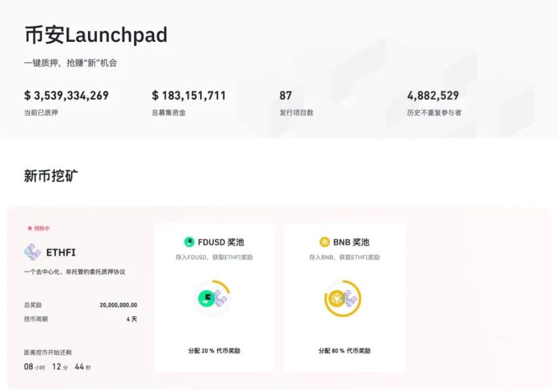The image size is (558, 392).
Task: Click the yellow BNB coin icon in the pool title
Action: tap(325, 242)
